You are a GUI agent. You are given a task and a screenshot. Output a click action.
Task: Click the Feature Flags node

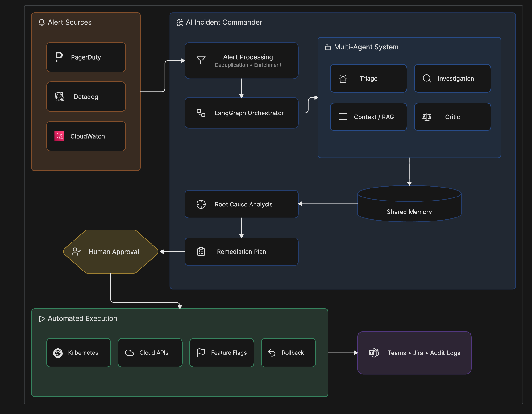click(x=222, y=353)
